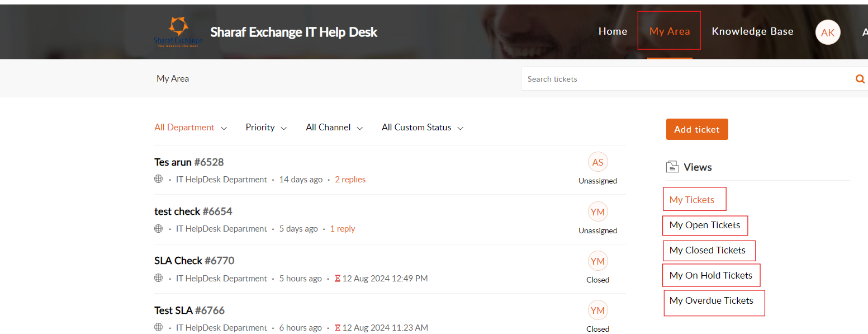
Task: Click Closed status on SLA Check ticket
Action: pyautogui.click(x=597, y=280)
